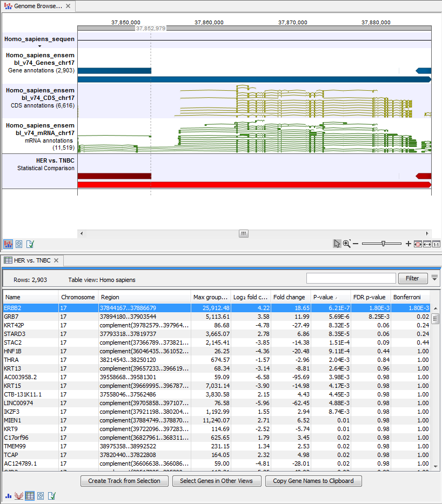Click the Fit Width zoom icon
Viewport: 442px width, 504px height.
click(x=427, y=244)
